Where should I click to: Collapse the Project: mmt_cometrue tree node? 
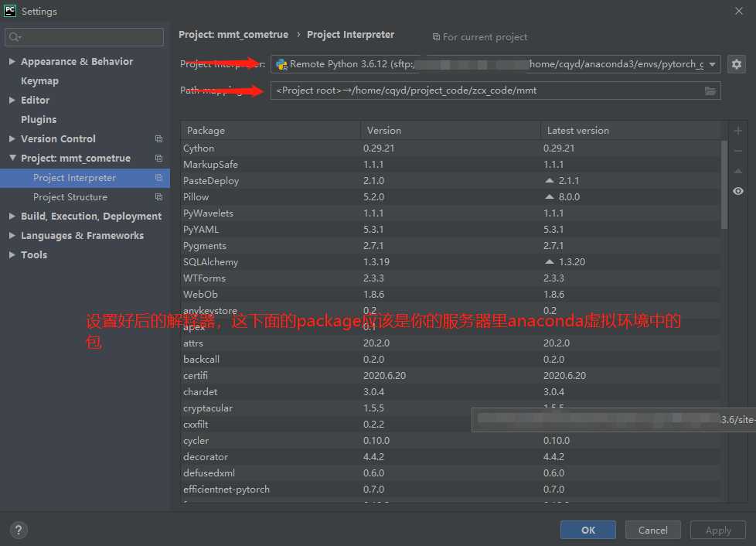(12, 159)
